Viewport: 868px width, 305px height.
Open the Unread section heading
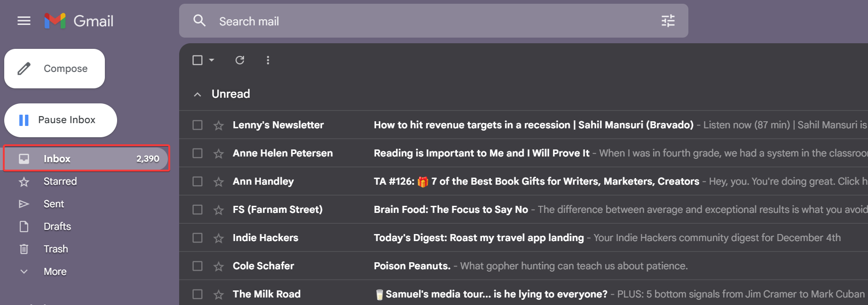point(231,94)
